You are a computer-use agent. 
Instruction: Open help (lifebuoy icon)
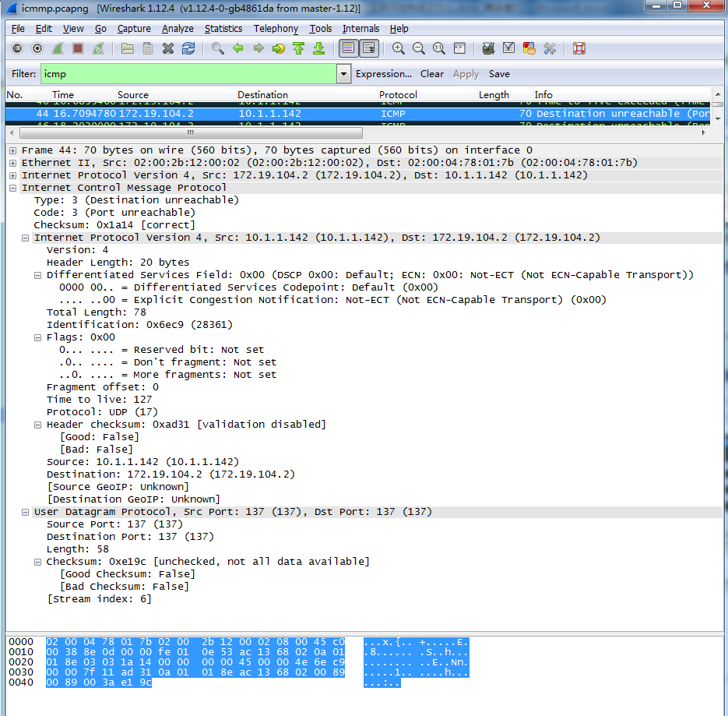click(579, 48)
